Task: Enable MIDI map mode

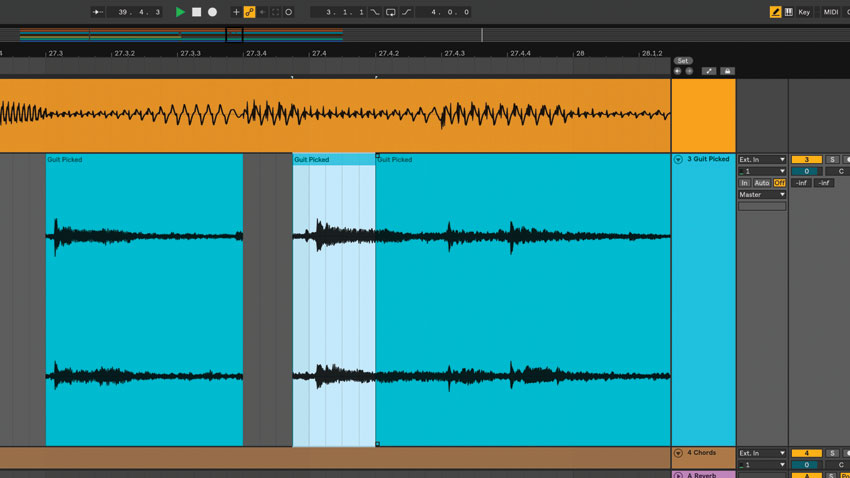Action: click(x=830, y=12)
